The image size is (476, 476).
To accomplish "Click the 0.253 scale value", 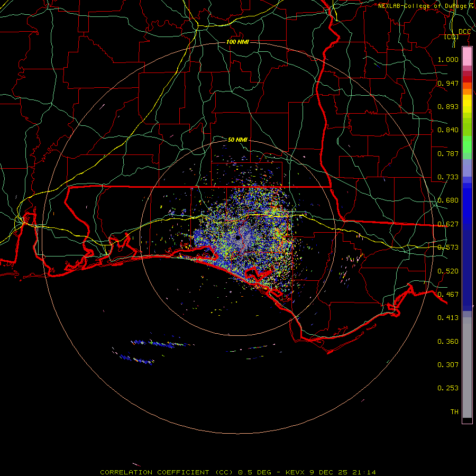I will click(448, 388).
